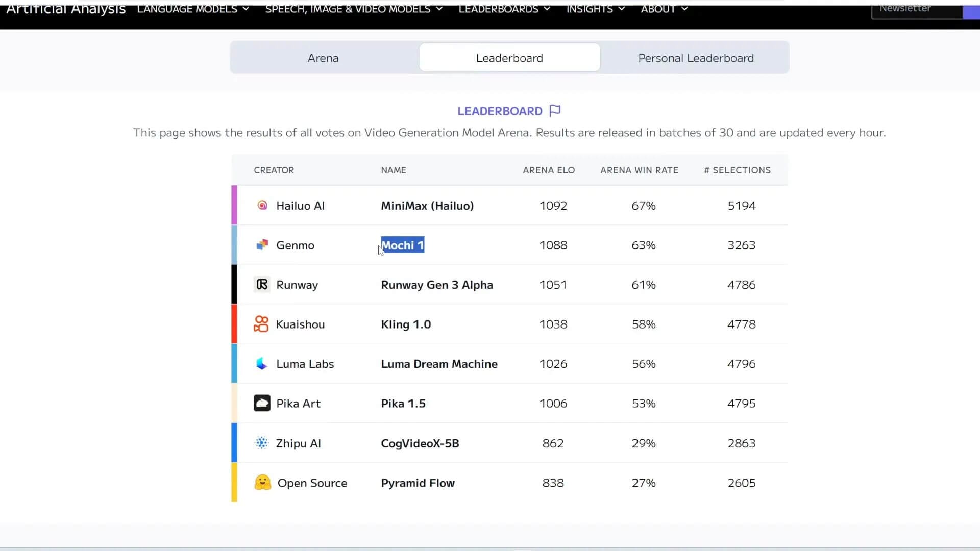
Task: Click the Open Source Hugging Face emoji icon
Action: (x=262, y=483)
